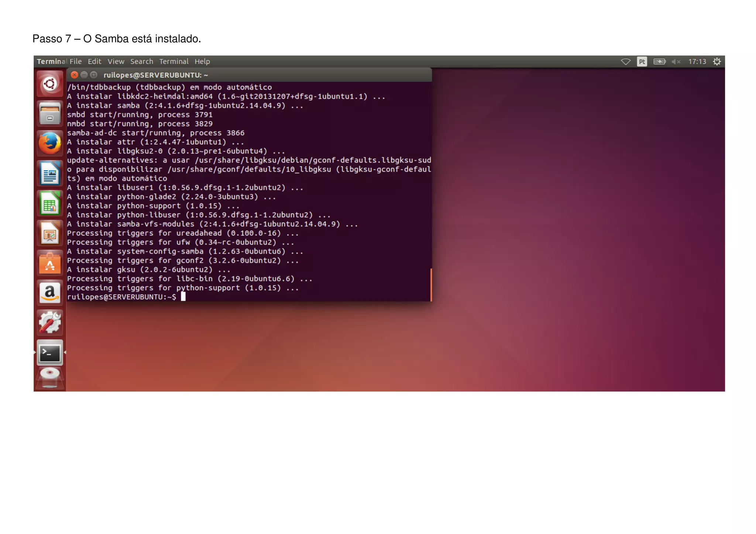Image resolution: width=756 pixels, height=534 pixels.
Task: Expand the Wi-Fi network indicator menu
Action: click(x=625, y=62)
